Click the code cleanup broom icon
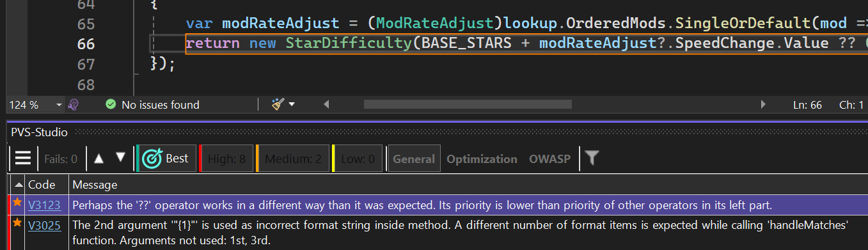Image resolution: width=868 pixels, height=250 pixels. [x=278, y=104]
